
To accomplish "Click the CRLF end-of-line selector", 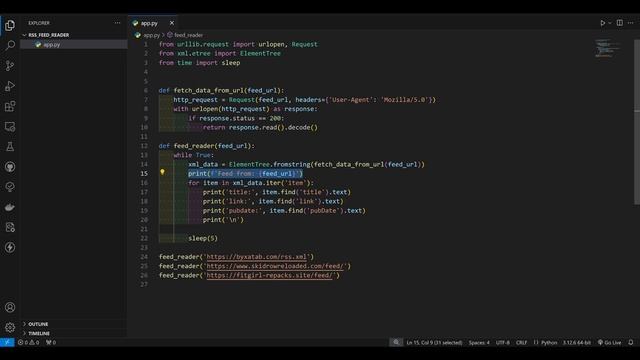I will pos(521,342).
